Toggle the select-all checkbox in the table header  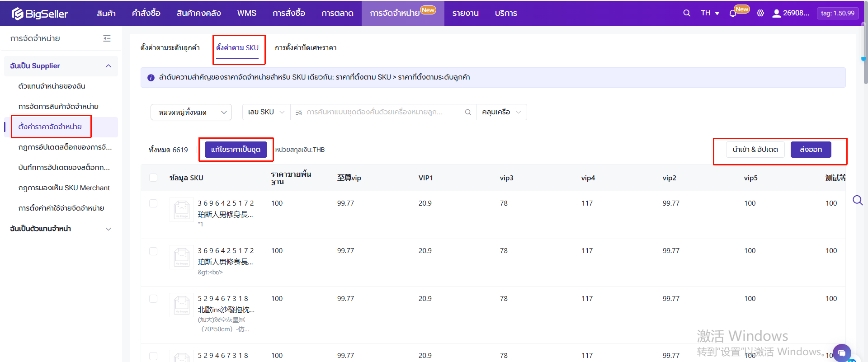tap(153, 178)
